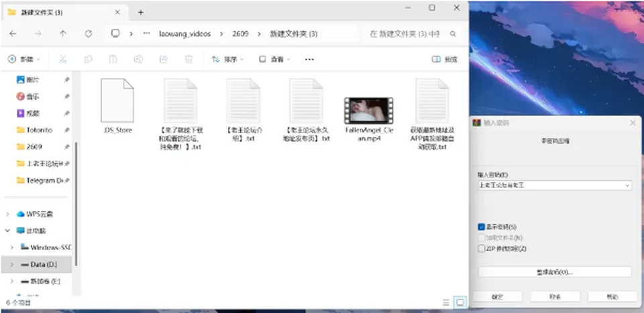Click the monitor icon in the address bar

coord(115,34)
